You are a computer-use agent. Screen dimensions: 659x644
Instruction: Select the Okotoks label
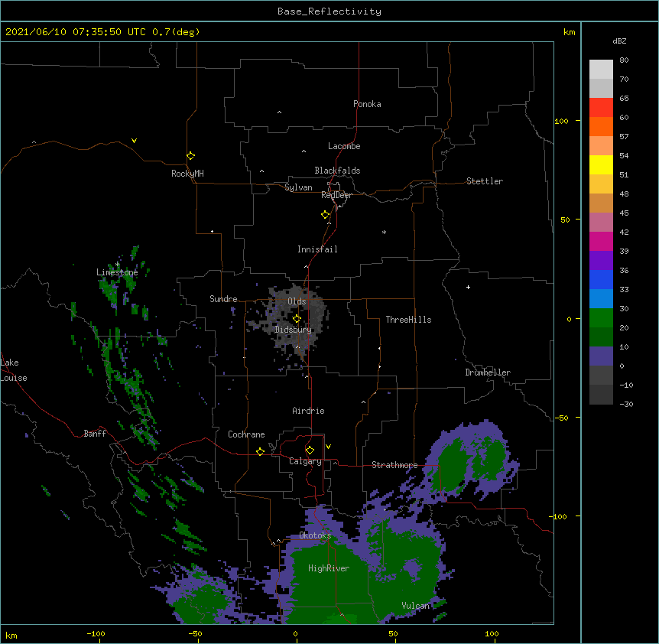[315, 535]
